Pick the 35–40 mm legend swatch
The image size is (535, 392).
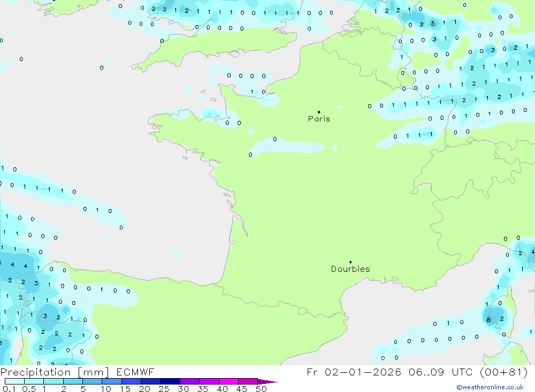[209, 381]
